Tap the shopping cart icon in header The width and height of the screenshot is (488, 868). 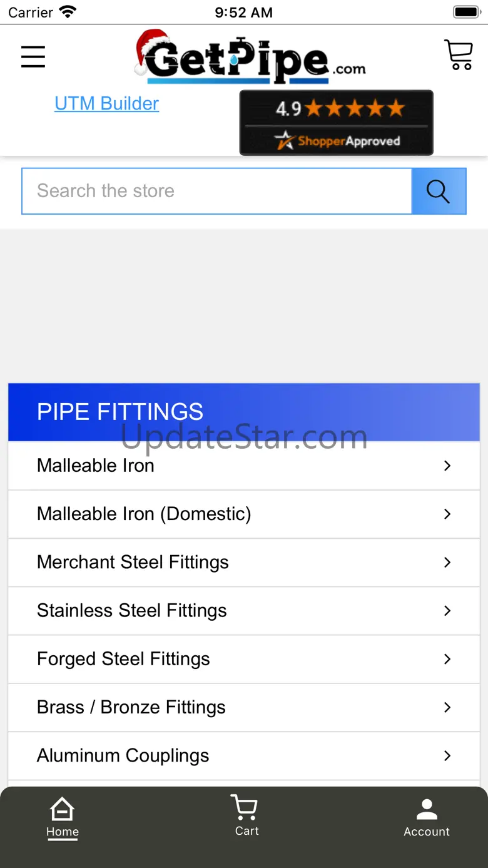[x=458, y=55]
